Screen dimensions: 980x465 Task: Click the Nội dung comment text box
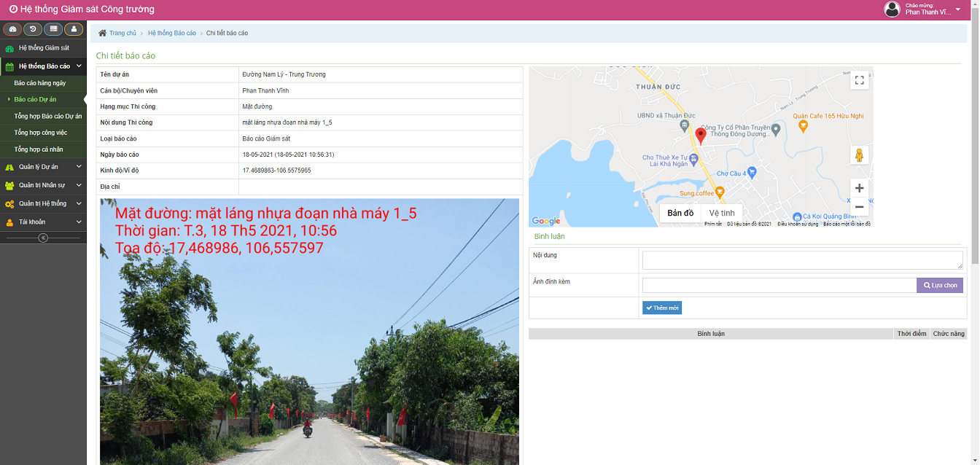[802, 260]
